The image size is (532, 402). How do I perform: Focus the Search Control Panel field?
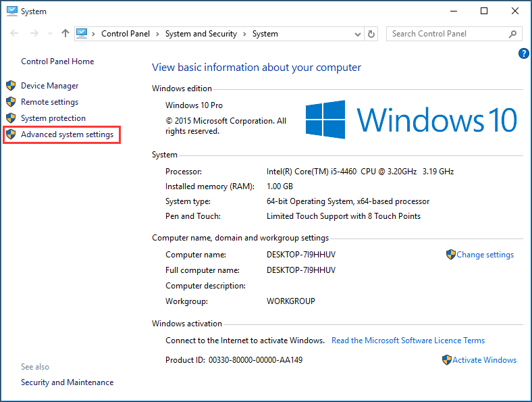[x=446, y=34]
